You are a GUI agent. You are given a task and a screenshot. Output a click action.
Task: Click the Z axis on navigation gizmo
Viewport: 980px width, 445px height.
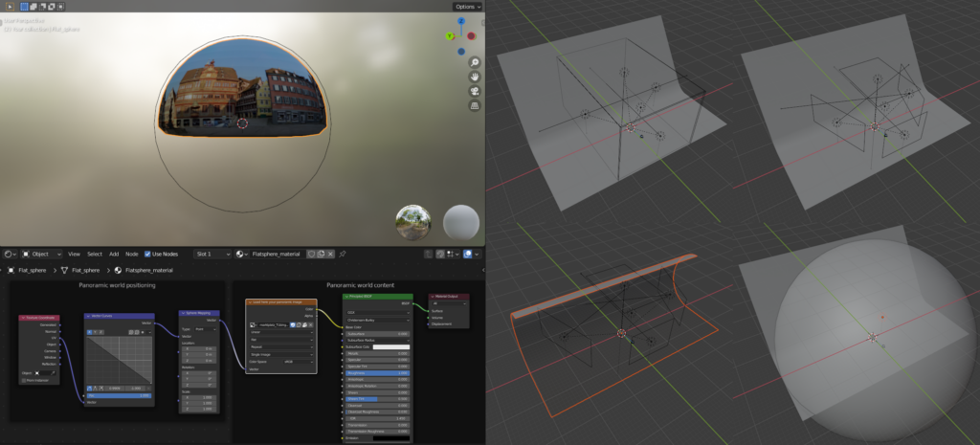[460, 19]
